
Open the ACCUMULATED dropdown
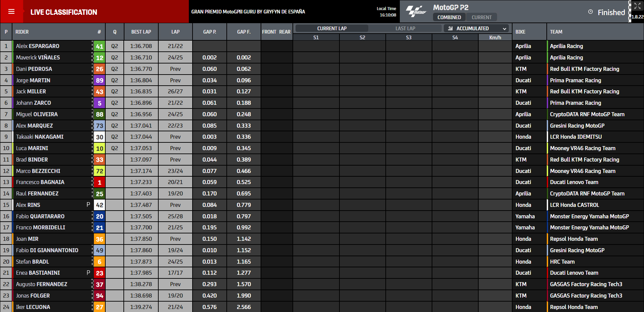[x=476, y=29]
